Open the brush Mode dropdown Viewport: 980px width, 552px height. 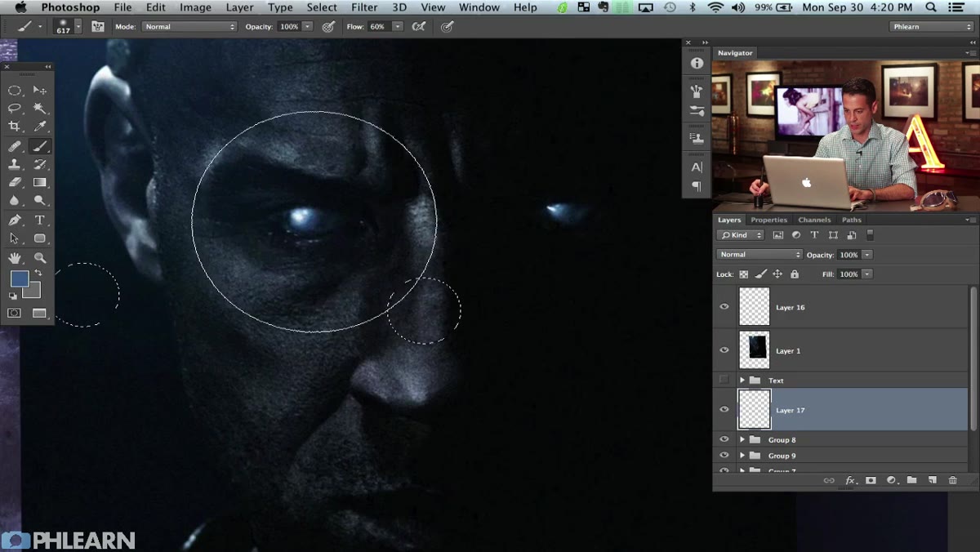(x=189, y=26)
